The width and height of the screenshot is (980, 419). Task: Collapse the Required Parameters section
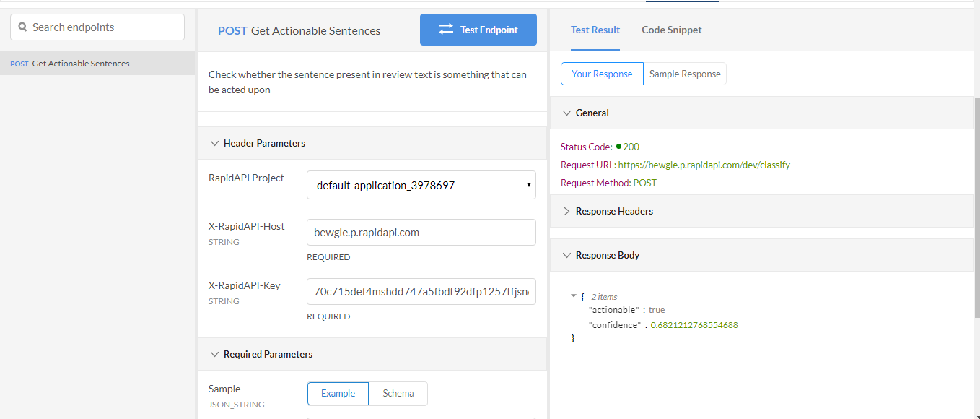coord(214,354)
